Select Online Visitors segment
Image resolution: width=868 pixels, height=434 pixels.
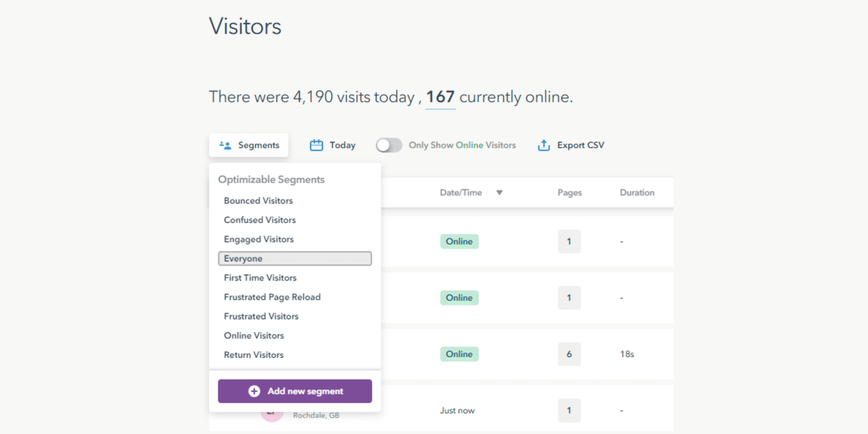(254, 336)
